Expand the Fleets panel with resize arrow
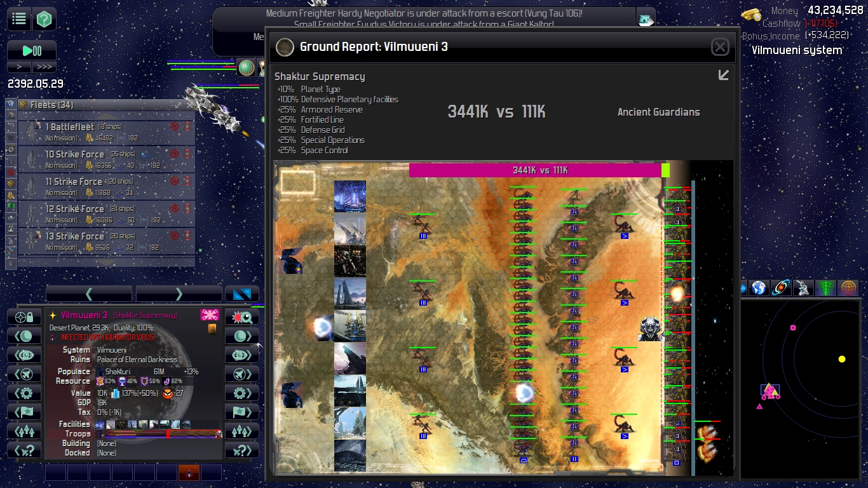The width and height of the screenshot is (868, 488). point(179,105)
